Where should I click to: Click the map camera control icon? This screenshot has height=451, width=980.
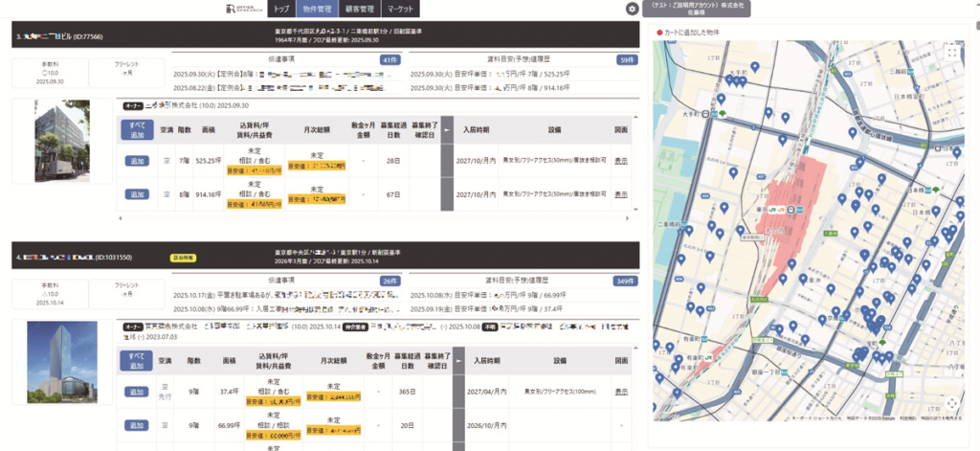(x=952, y=405)
